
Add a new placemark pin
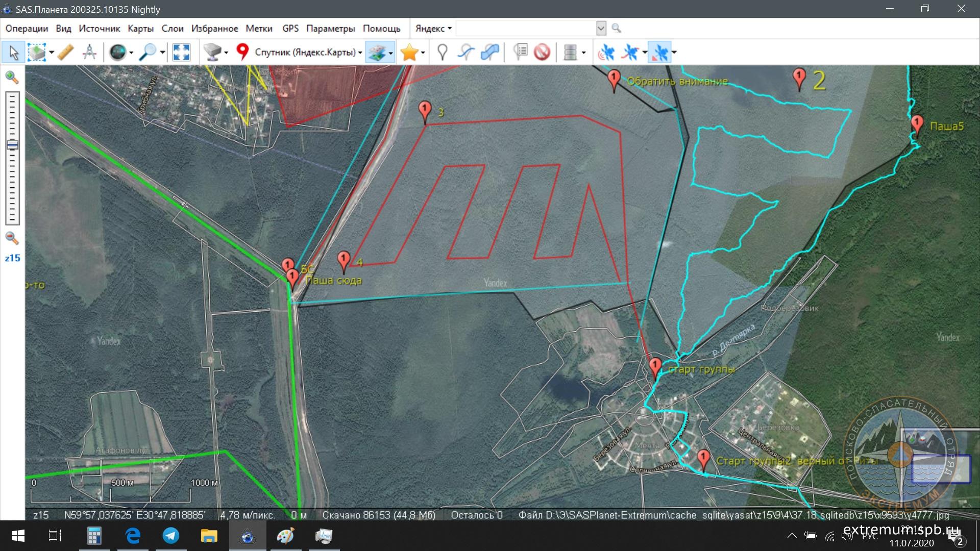pyautogui.click(x=443, y=52)
